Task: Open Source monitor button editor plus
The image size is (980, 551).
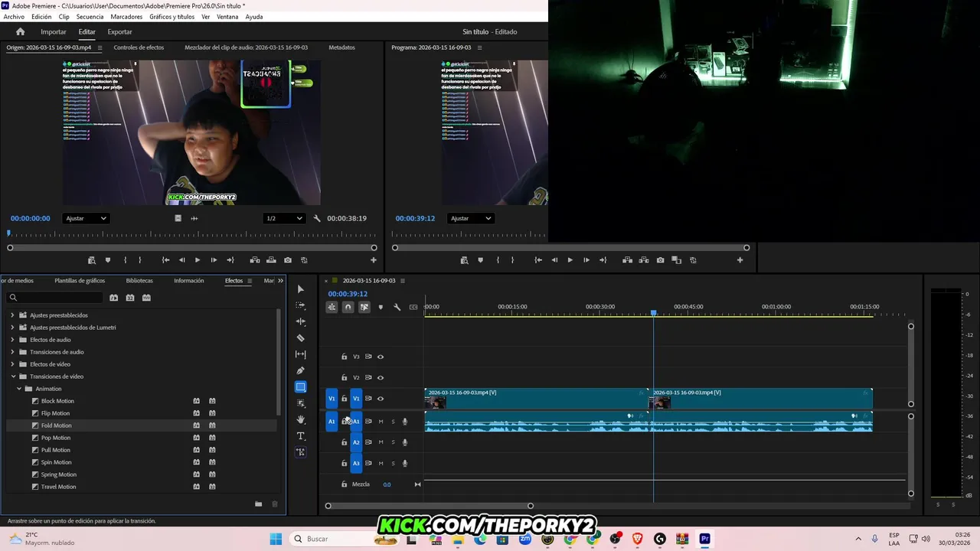Action: click(374, 260)
